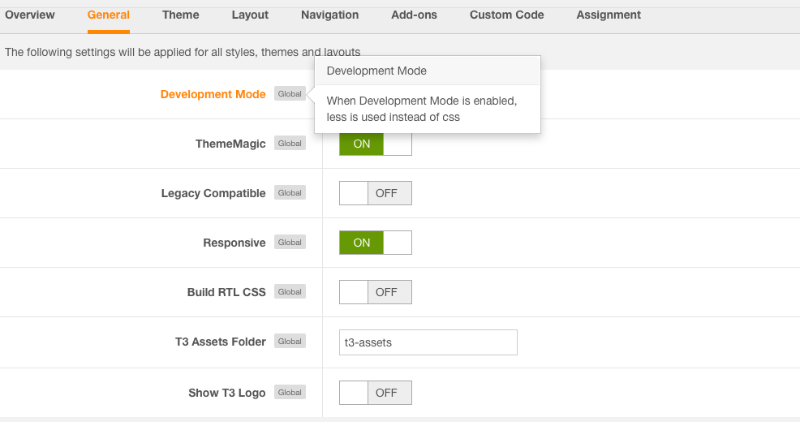Focus the T3 Assets Folder text field

coord(428,342)
